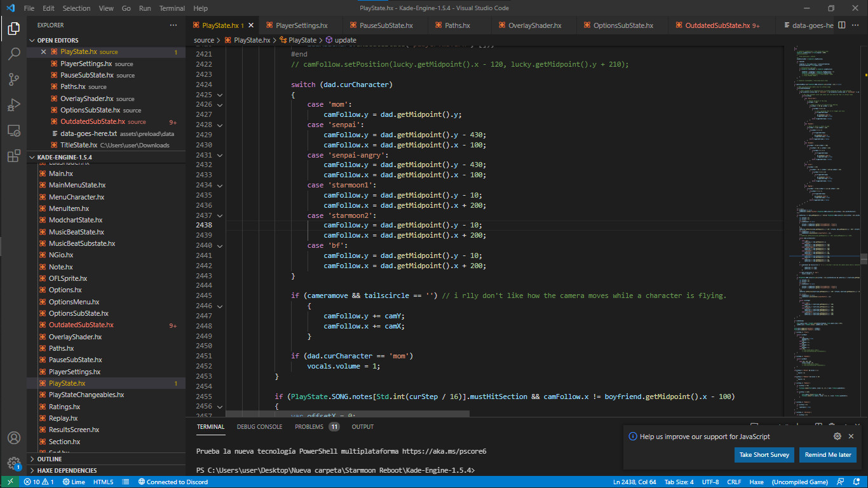Viewport: 868px width, 488px height.
Task: Switch to the PROBLEMS panel tab
Action: coord(309,427)
